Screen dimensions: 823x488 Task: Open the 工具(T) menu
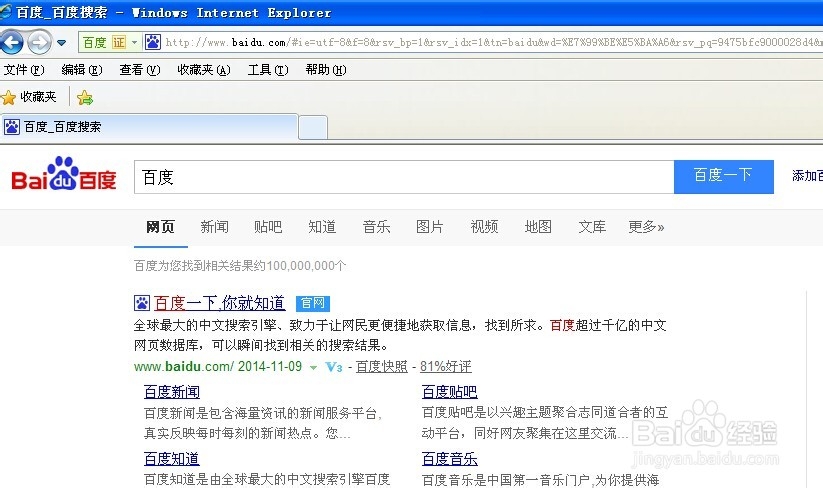(268, 70)
